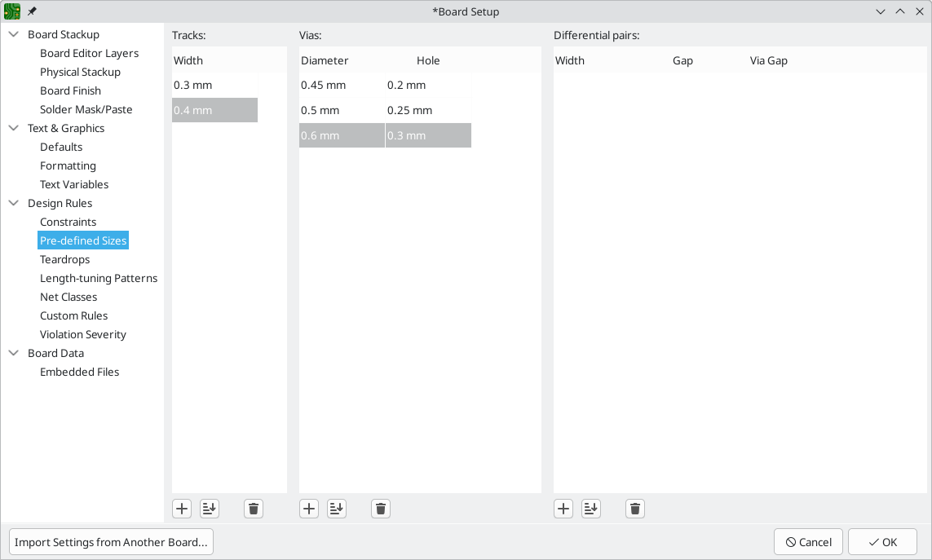Image resolution: width=932 pixels, height=560 pixels.
Task: Collapse the Design Rules tree section
Action: 14,203
